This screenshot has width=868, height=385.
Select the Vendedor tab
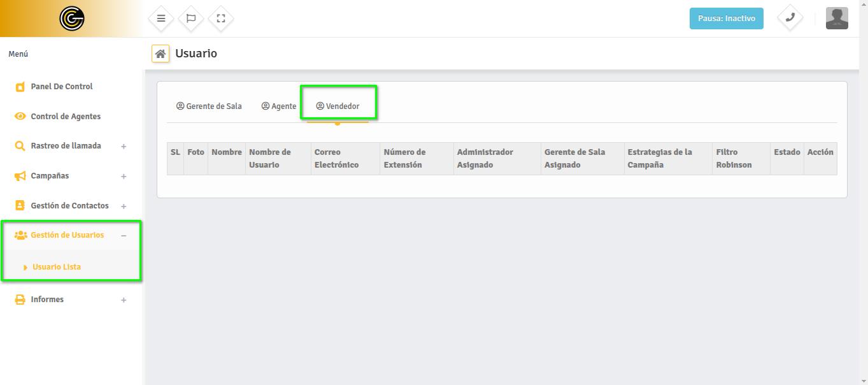point(338,106)
